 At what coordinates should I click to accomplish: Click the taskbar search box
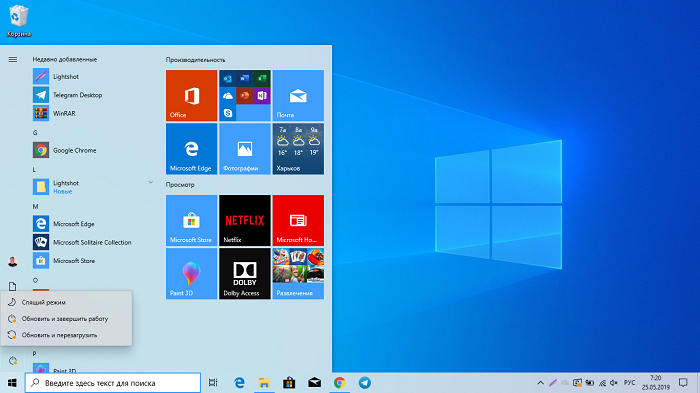pyautogui.click(x=113, y=383)
